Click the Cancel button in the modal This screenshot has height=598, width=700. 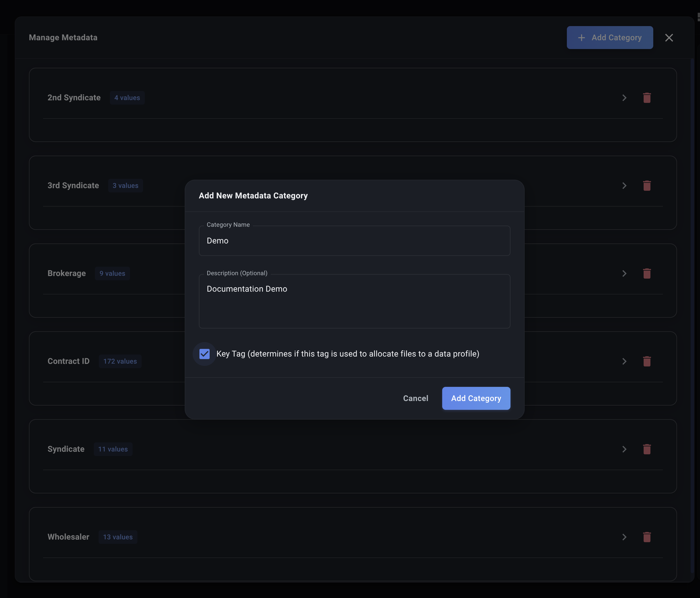click(x=416, y=398)
